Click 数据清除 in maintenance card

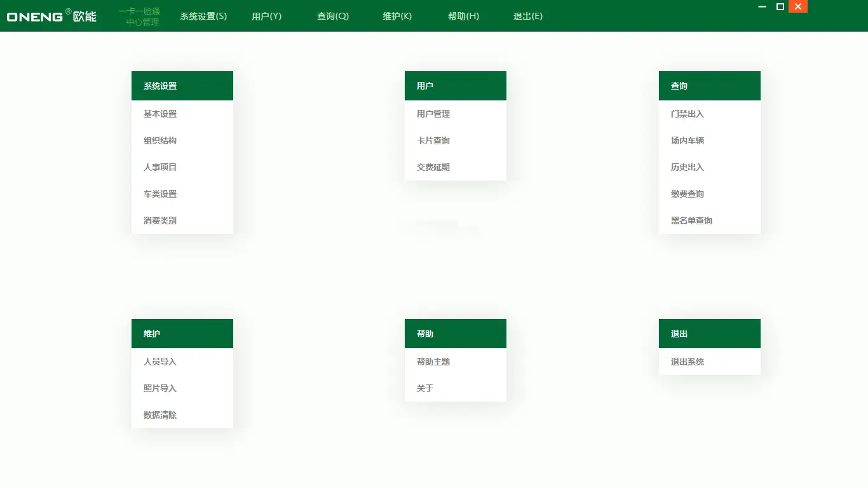click(x=160, y=416)
